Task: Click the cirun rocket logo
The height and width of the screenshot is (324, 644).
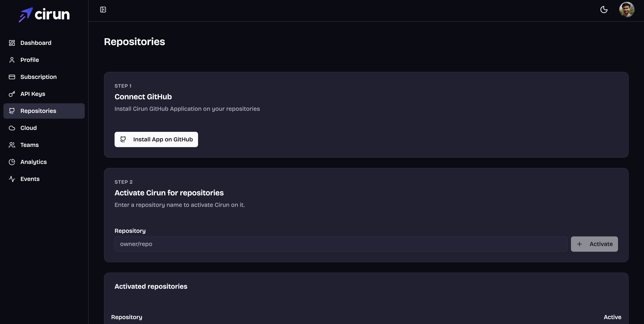Action: (26, 14)
